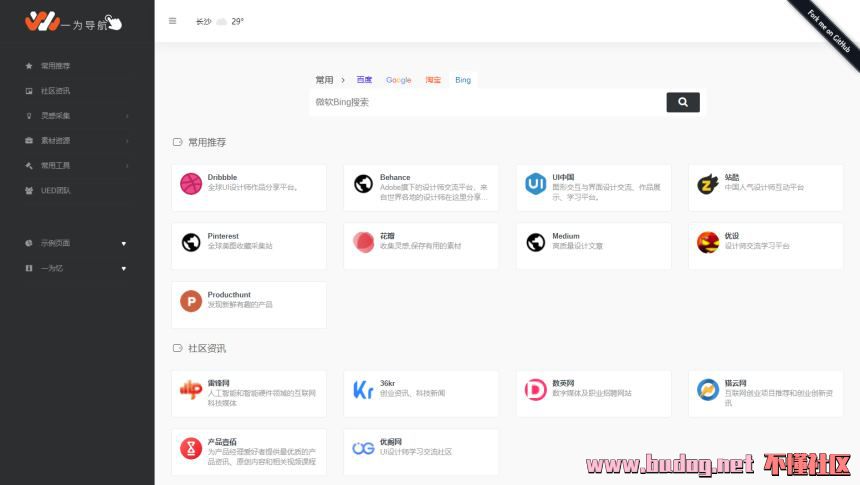Click the 产品壹佰 hourglass logo

(191, 448)
